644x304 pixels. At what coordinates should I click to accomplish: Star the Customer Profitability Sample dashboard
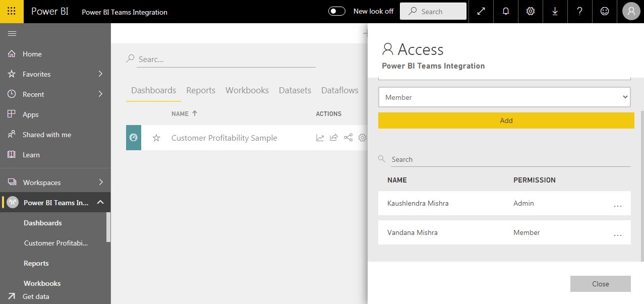(x=156, y=138)
